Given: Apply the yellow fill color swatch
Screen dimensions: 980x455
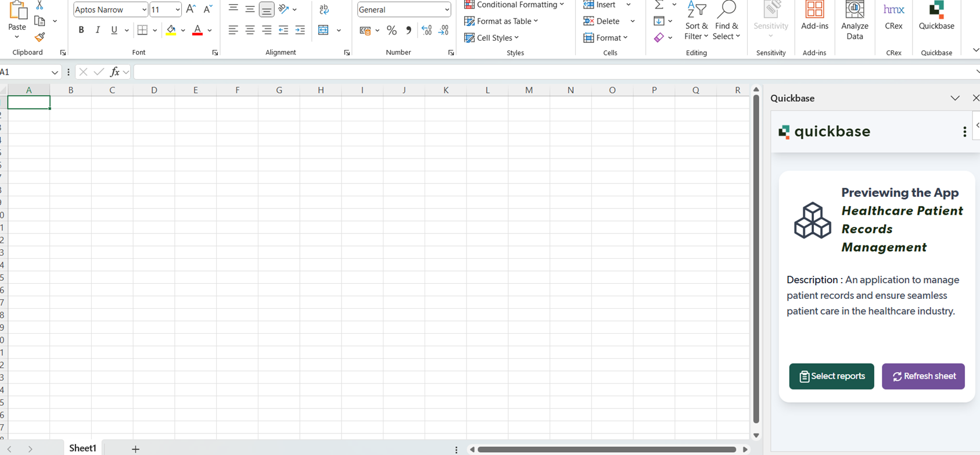Looking at the screenshot, I should point(171,30).
